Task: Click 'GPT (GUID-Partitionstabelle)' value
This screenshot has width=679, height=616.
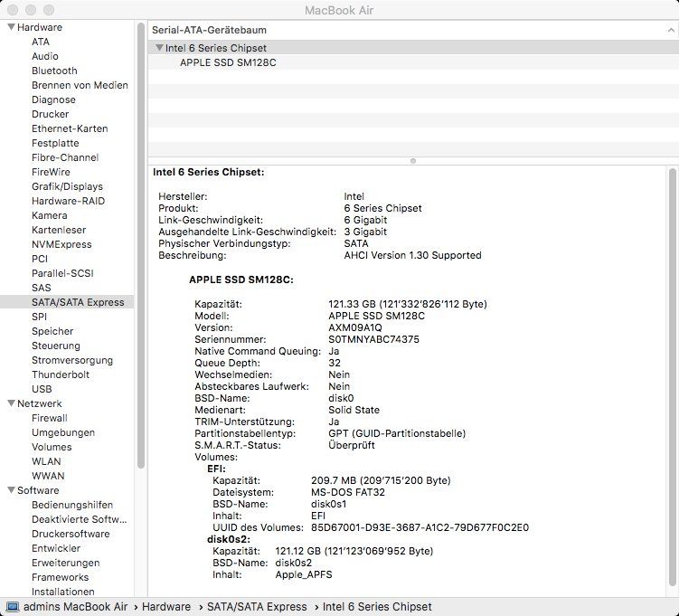Action: pos(397,433)
